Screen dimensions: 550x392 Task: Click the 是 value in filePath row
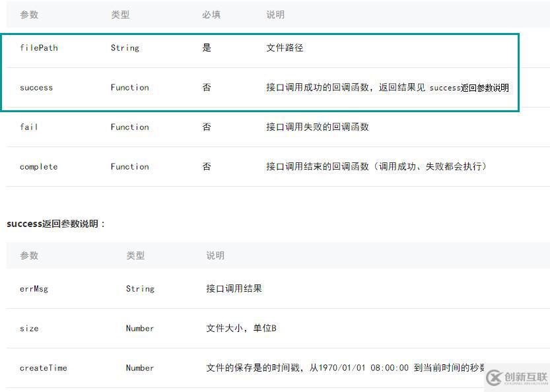pos(207,48)
